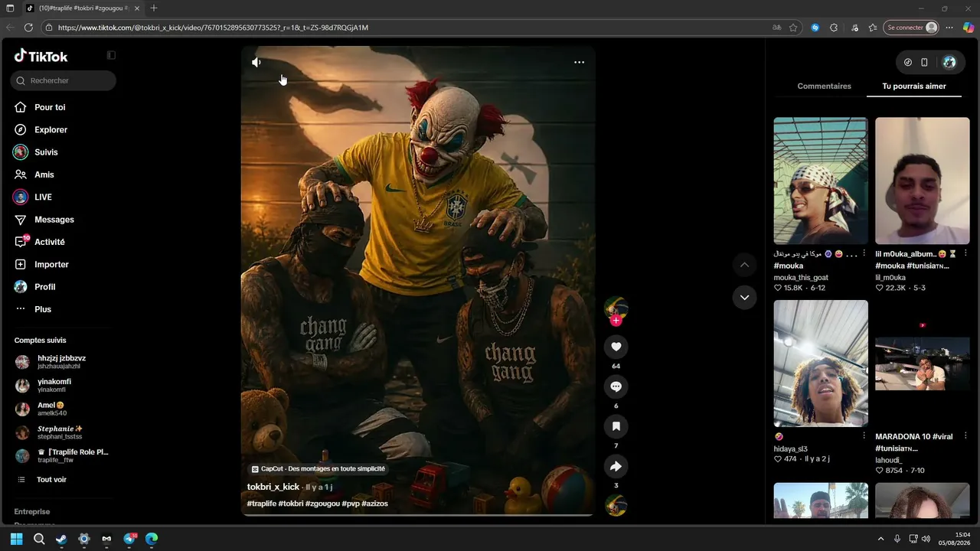Expand followed accounts with Tout voir

51,480
